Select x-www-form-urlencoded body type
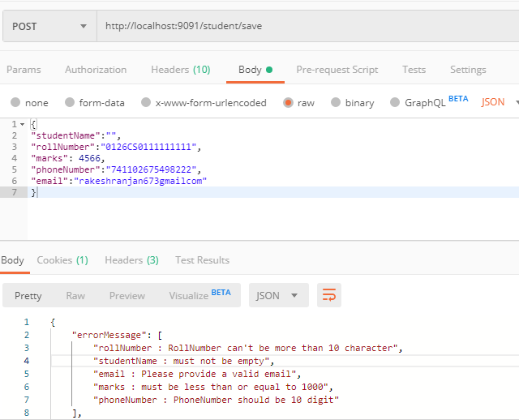 [146, 103]
